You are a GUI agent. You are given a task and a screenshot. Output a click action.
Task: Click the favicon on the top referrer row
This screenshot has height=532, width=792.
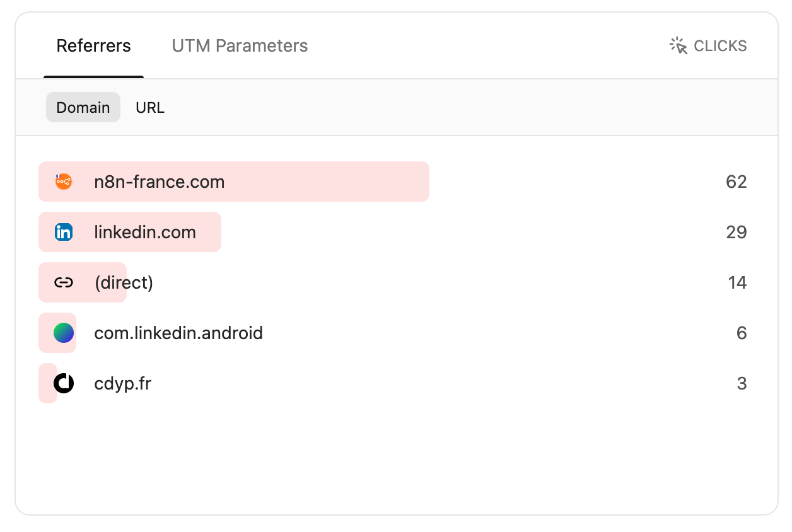pos(63,181)
